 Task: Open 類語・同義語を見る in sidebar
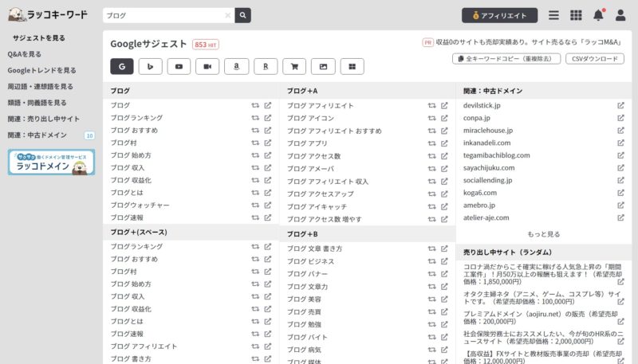(37, 103)
